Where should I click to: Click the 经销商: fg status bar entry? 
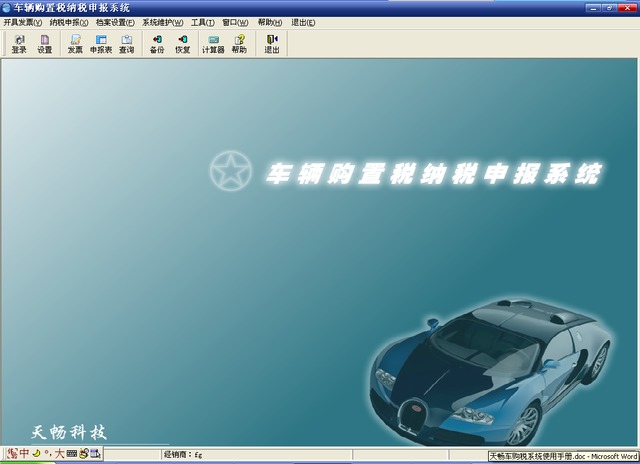183,455
